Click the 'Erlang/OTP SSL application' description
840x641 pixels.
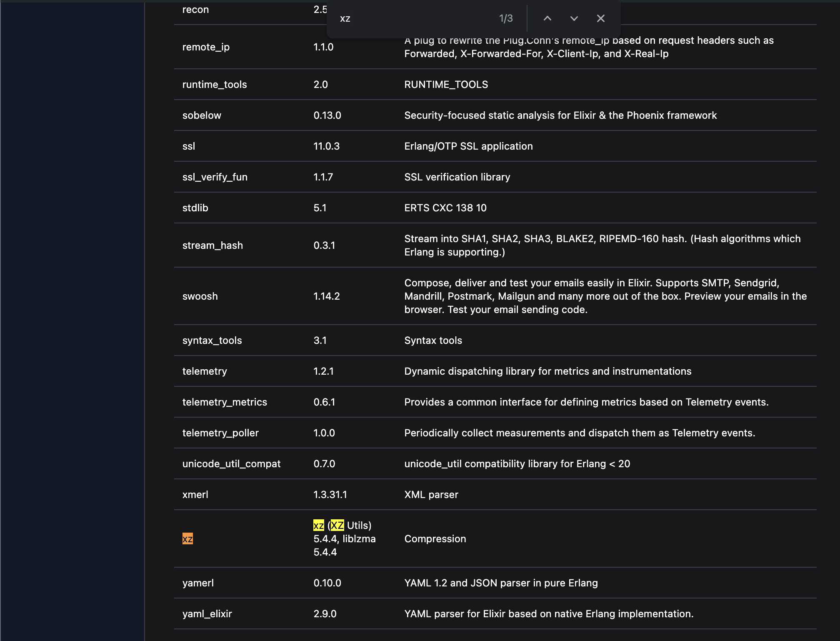point(468,146)
